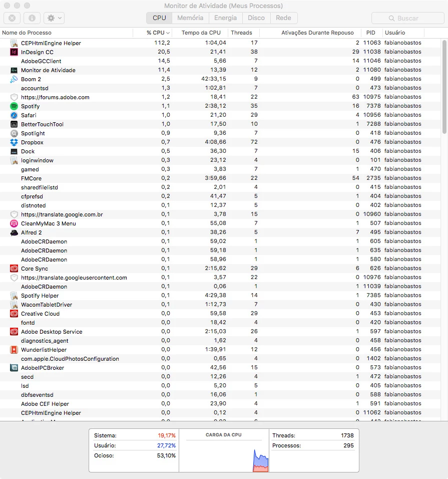Click the loginwindow icon
This screenshot has height=479, width=448.
point(14,160)
